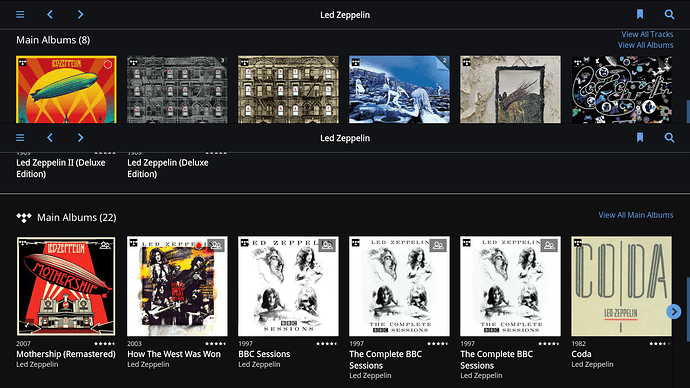The width and height of the screenshot is (690, 388).
Task: Open the Led Zeppelin IV framed-picture cover
Action: (510, 89)
